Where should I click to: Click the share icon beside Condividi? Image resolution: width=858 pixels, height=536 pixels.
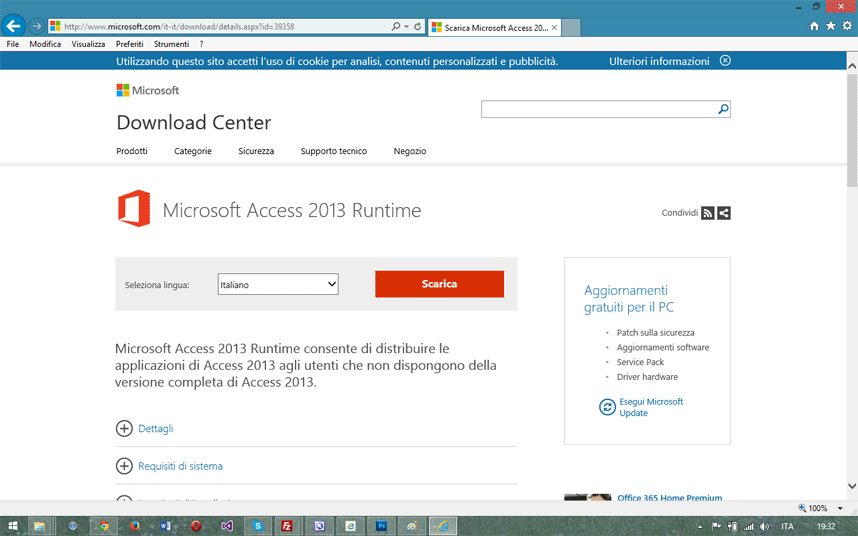724,213
